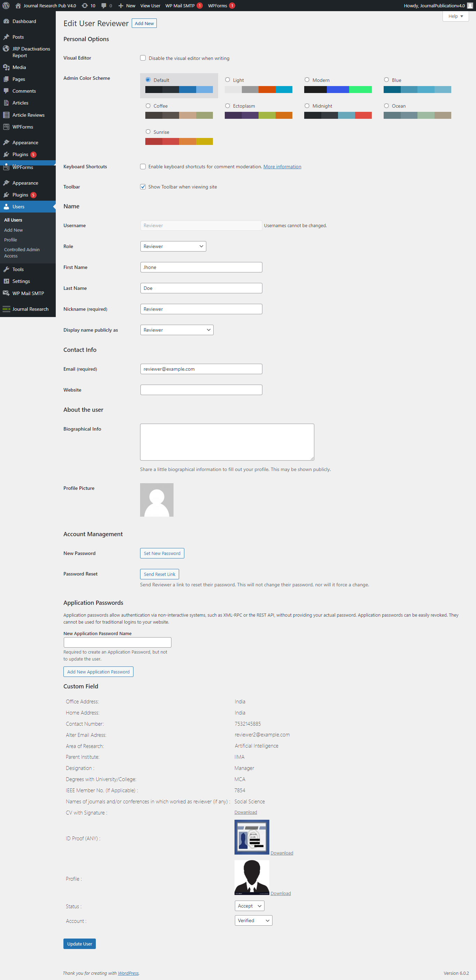Click Add New in the Users submenu
Screen dimensions: 476x980
pyautogui.click(x=13, y=230)
